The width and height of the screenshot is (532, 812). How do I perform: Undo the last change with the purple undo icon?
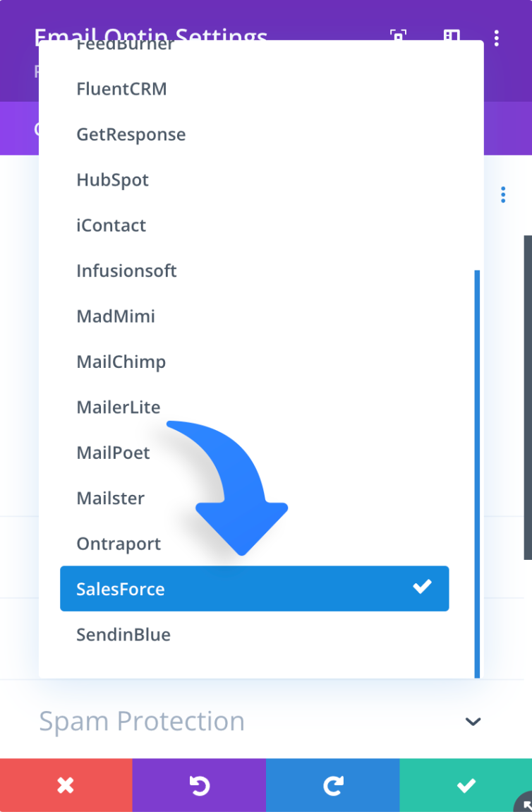coord(199,784)
